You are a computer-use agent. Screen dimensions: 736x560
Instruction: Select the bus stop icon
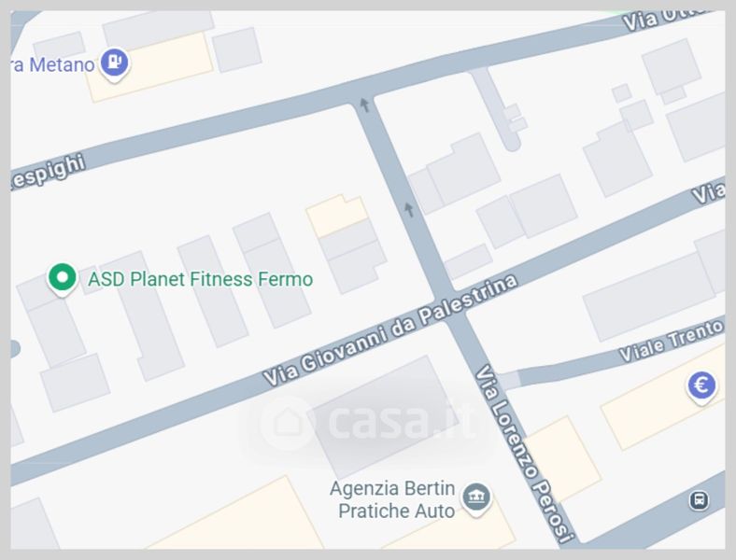pos(699,500)
